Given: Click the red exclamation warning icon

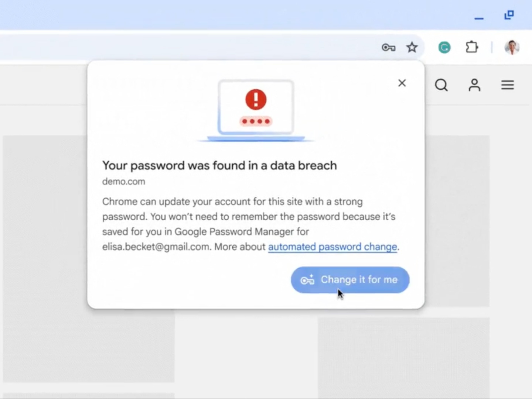Looking at the screenshot, I should pos(256,99).
